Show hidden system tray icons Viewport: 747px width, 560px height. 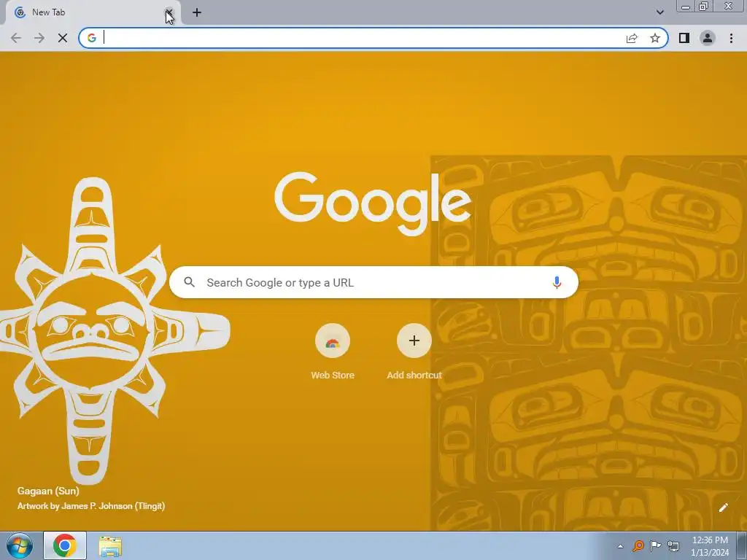[x=620, y=546]
